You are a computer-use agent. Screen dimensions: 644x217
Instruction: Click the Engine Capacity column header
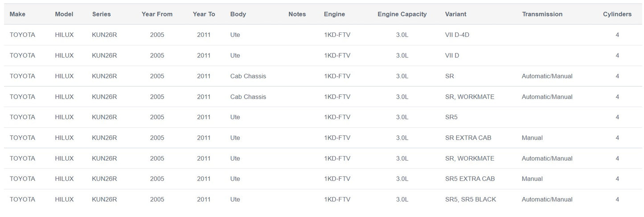[402, 14]
